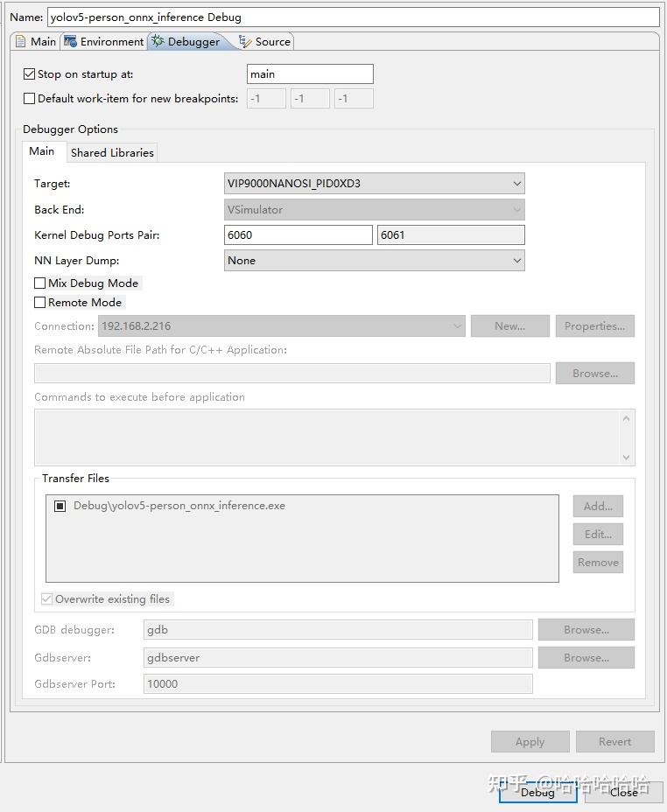Click the Source tab icon

point(245,41)
